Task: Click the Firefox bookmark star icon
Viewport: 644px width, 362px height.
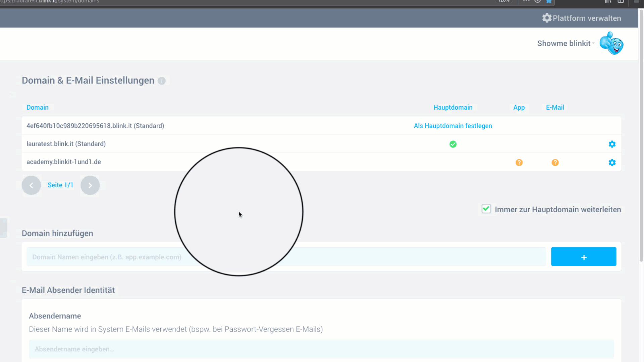Action: (549, 1)
